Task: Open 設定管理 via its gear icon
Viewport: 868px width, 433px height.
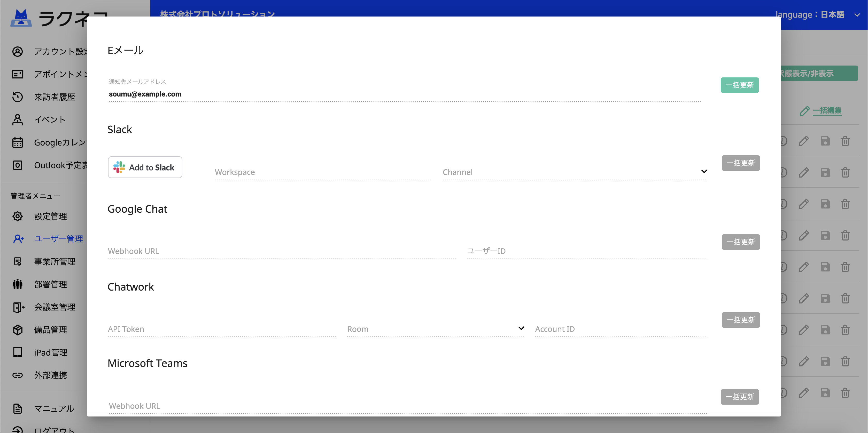Action: [x=18, y=216]
